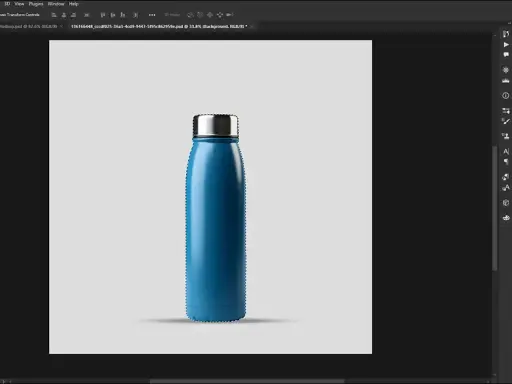Open the Window menu
The width and height of the screenshot is (512, 384).
pos(56,4)
